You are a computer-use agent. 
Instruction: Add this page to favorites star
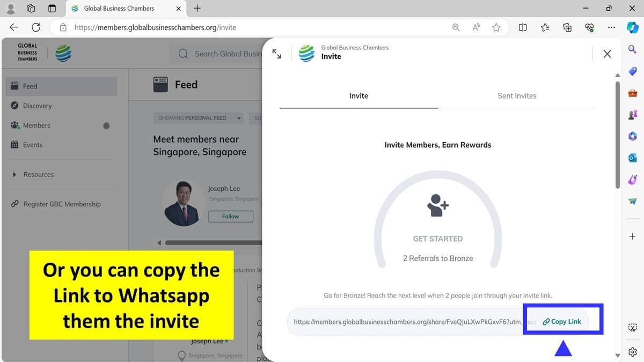(496, 27)
